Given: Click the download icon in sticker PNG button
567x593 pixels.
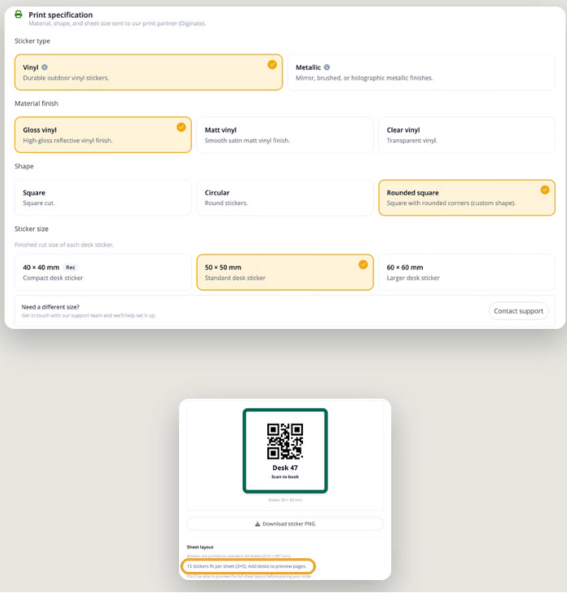Looking at the screenshot, I should point(258,524).
